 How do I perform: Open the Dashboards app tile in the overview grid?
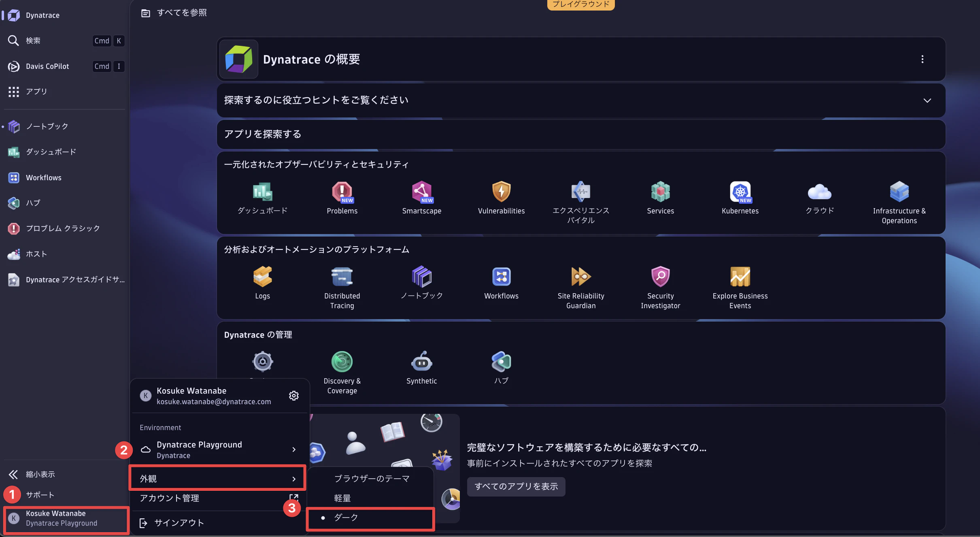(262, 198)
